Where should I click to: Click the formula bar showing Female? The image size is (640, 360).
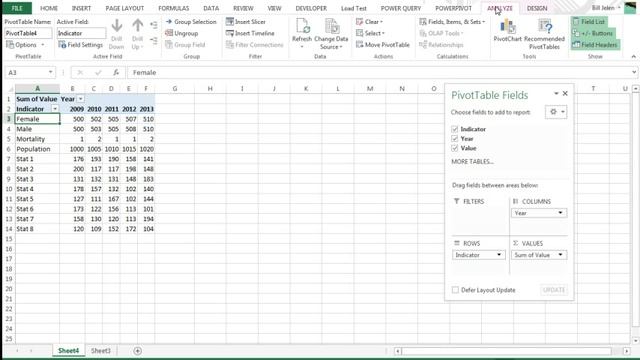coord(382,72)
